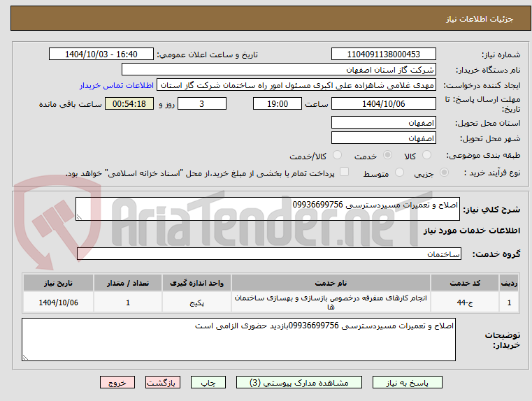The image size is (532, 401).
Task: Select the کالا radio button
Action: (x=426, y=155)
